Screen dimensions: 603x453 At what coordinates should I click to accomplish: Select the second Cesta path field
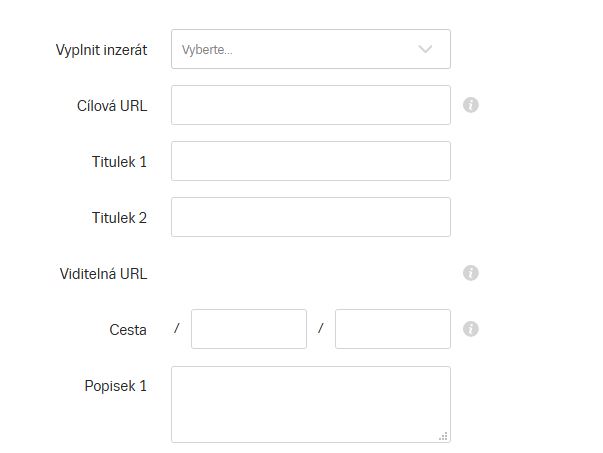tap(393, 329)
